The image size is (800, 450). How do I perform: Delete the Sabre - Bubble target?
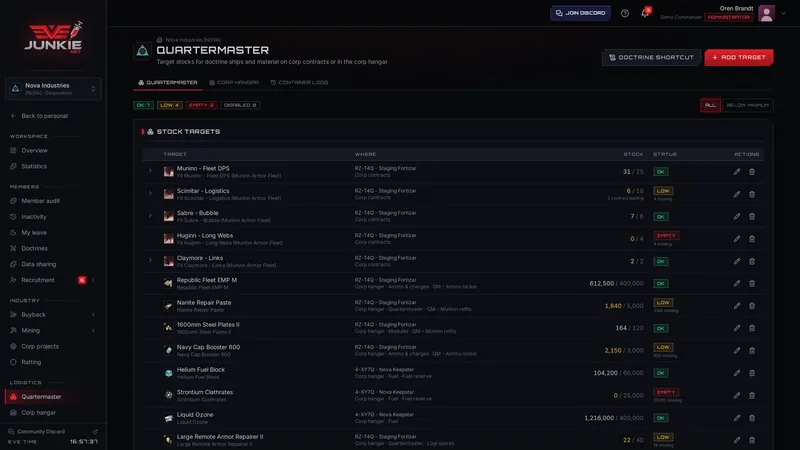tap(752, 216)
